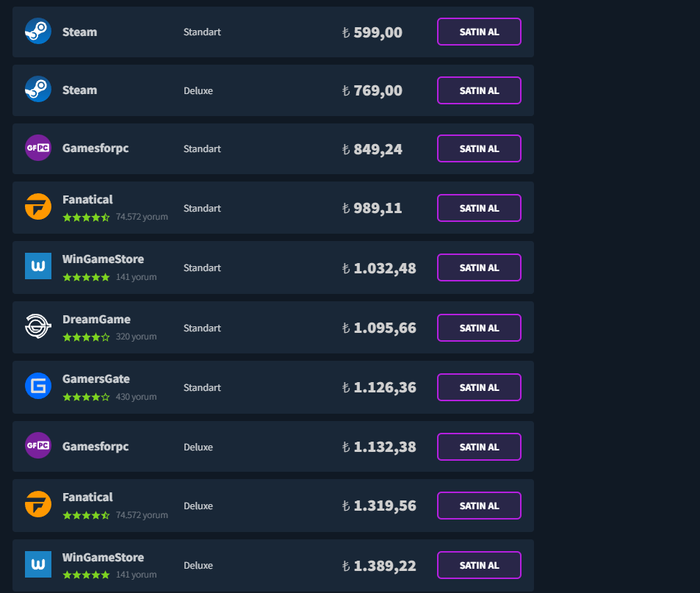Buy Steam Standart for 599,00 via Satın Al

pos(479,32)
